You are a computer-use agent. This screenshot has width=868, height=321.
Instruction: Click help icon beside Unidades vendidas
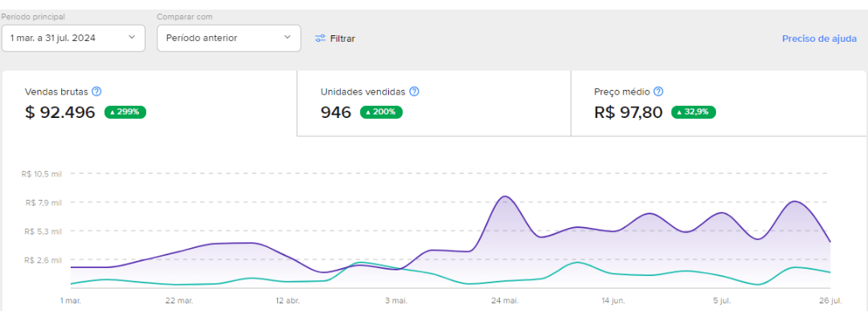coord(414,91)
